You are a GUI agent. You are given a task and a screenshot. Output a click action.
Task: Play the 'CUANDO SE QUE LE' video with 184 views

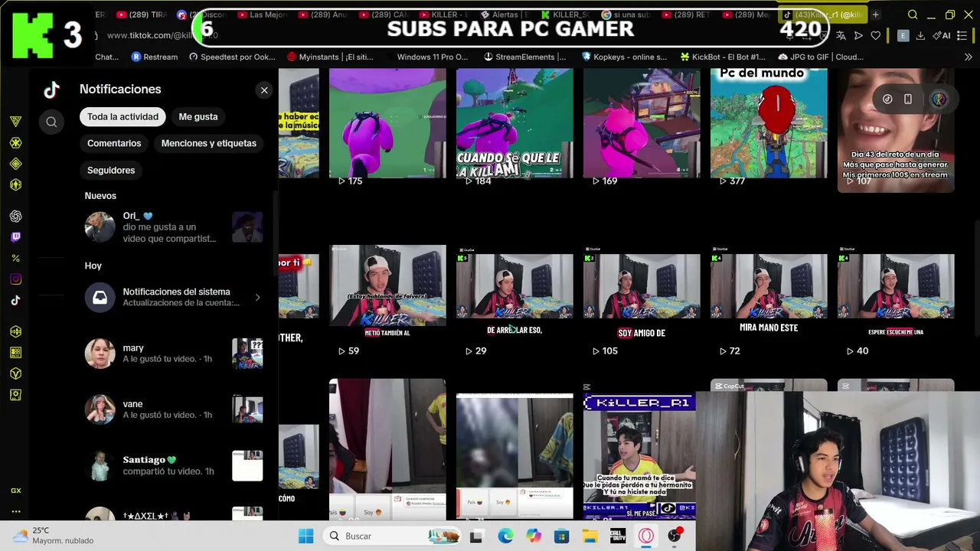(514, 128)
